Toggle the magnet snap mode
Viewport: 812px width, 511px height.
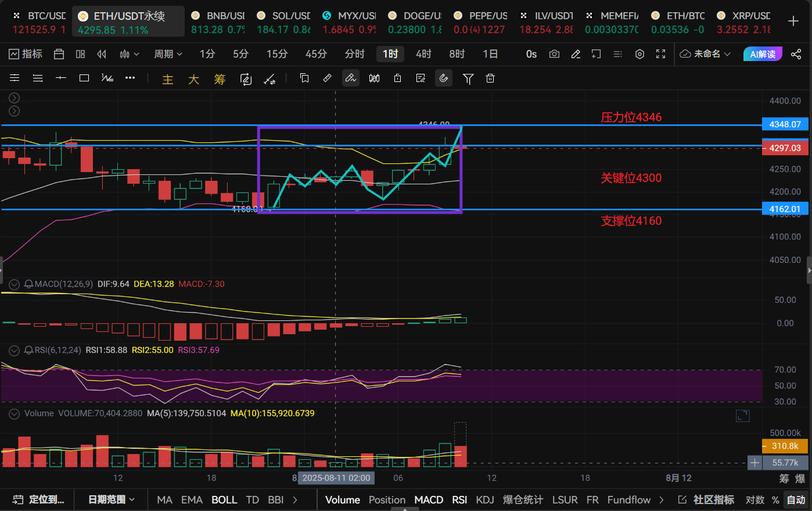(x=444, y=78)
